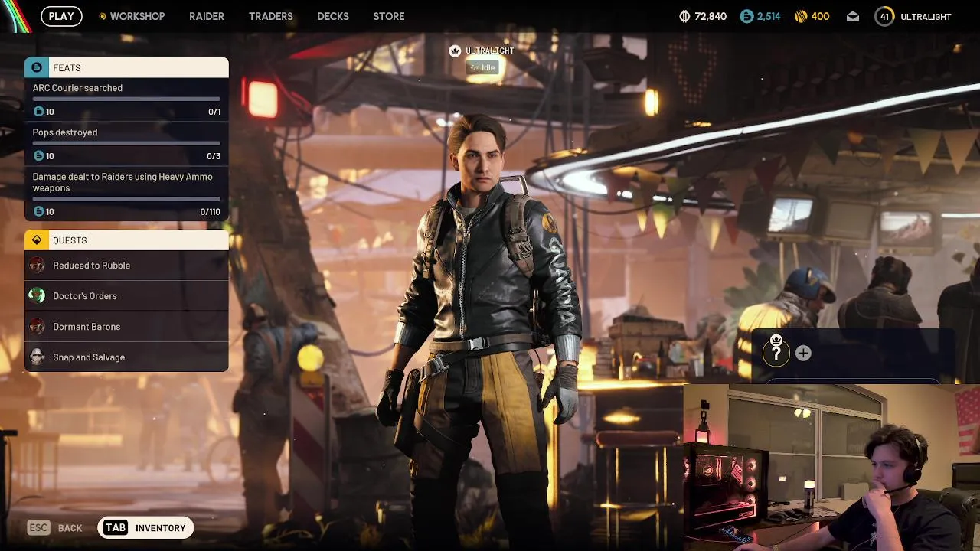Viewport: 980px width, 551px height.
Task: Select Damage dealt to Raiders using Heavy Ammo feat
Action: [126, 194]
